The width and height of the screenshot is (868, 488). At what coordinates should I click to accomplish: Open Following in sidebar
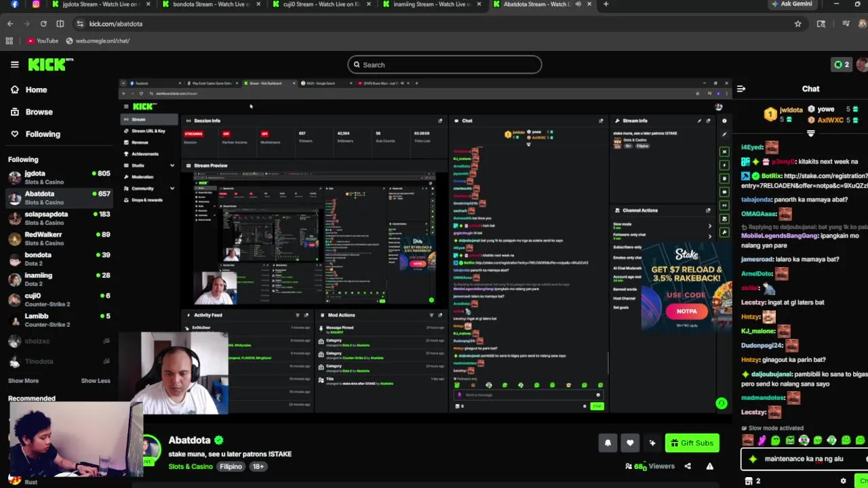tap(43, 134)
